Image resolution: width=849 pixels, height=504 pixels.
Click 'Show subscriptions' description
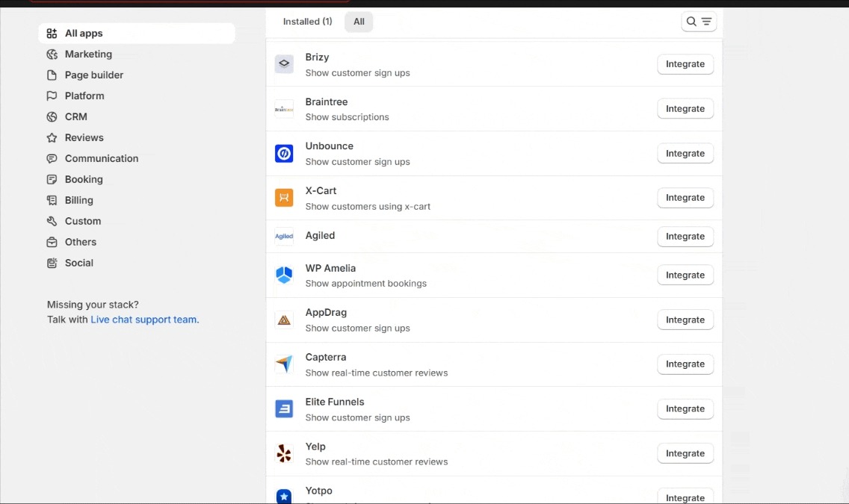(x=347, y=117)
